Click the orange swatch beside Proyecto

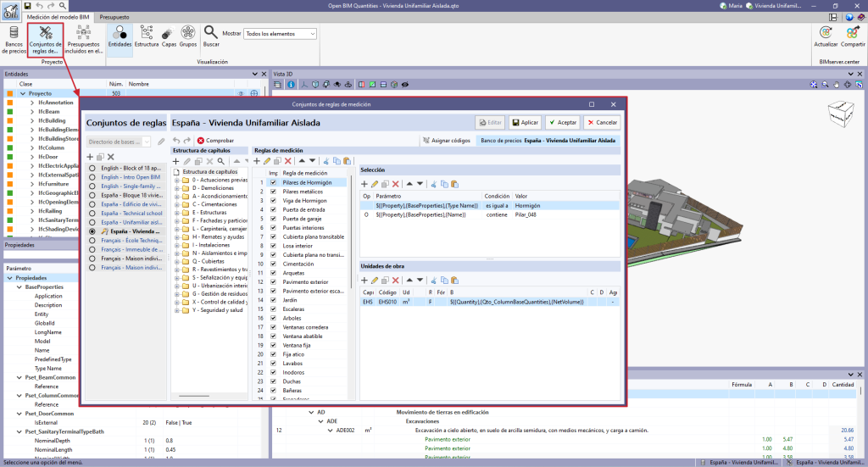(x=10, y=93)
